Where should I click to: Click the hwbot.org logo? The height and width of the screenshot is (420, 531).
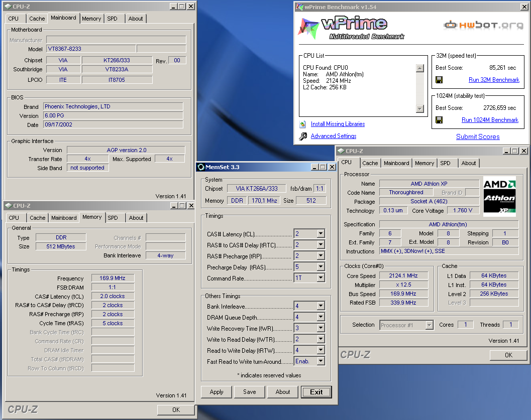[x=484, y=25]
